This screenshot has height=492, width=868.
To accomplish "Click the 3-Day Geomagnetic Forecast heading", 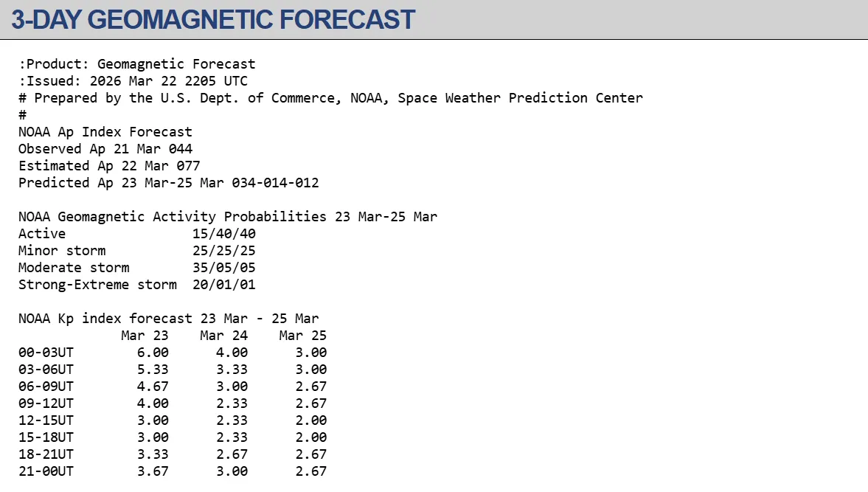I will coord(213,20).
